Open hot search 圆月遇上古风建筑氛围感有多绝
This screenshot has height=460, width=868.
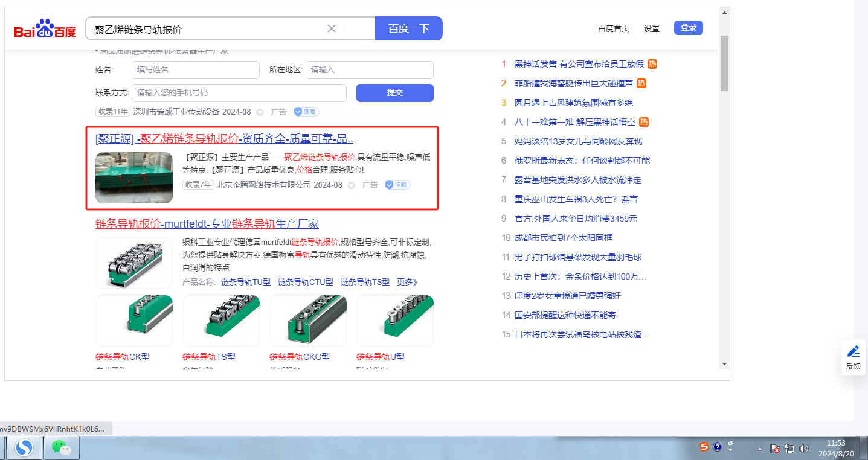coord(574,103)
